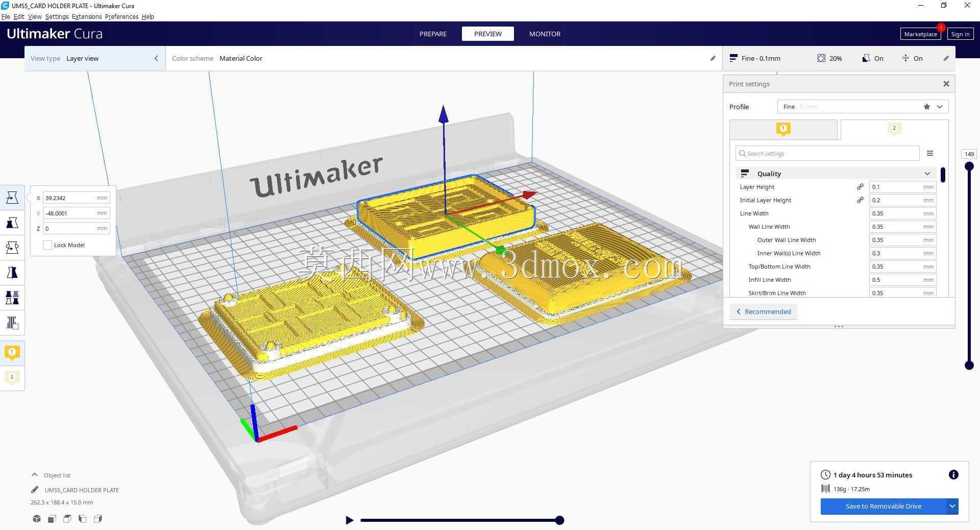
Task: Open settings visibility hamburger menu
Action: coord(930,153)
